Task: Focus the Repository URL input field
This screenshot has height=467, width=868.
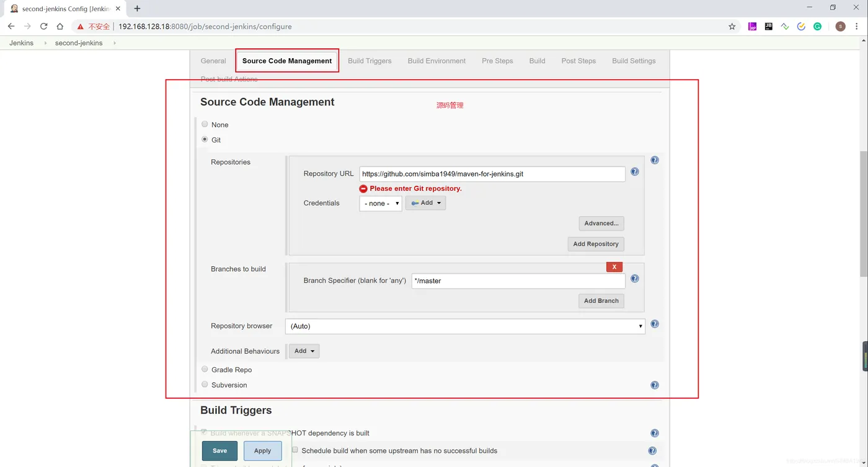Action: click(492, 174)
